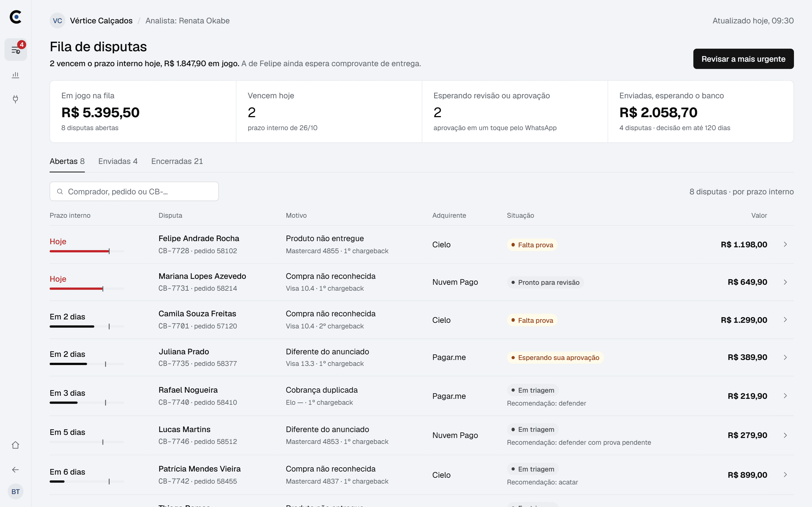Click the app logo at top left
The image size is (812, 507).
pyautogui.click(x=16, y=17)
